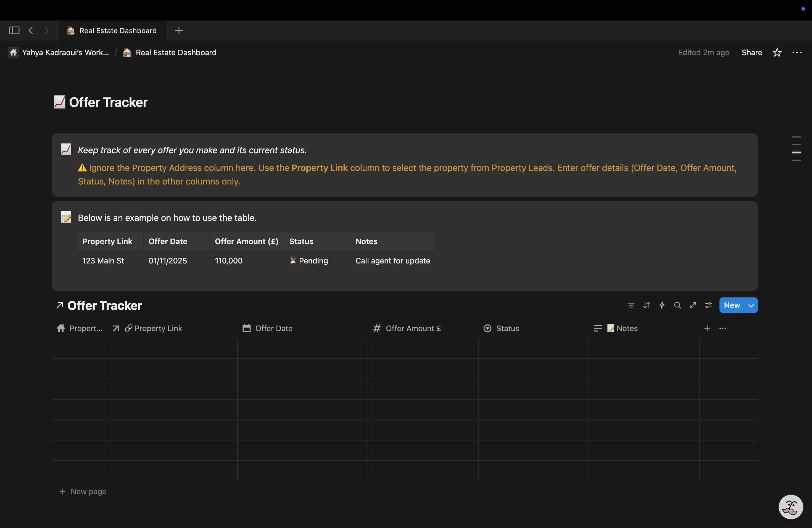The width and height of the screenshot is (812, 528).
Task: Go back with the left arrow
Action: tap(31, 30)
